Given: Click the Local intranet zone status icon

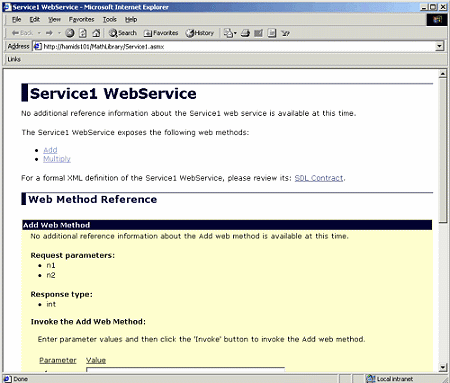Looking at the screenshot, I should pos(370,379).
